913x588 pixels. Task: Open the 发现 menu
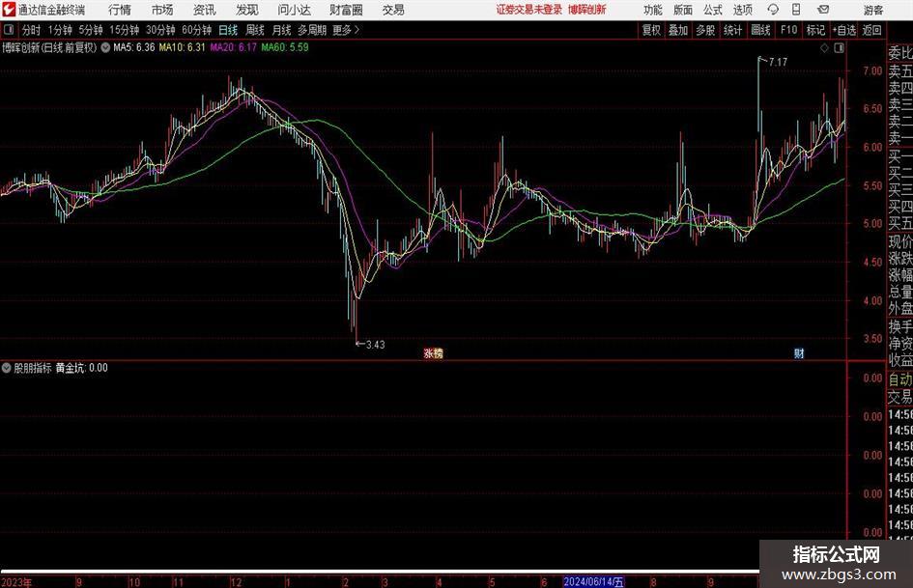246,10
